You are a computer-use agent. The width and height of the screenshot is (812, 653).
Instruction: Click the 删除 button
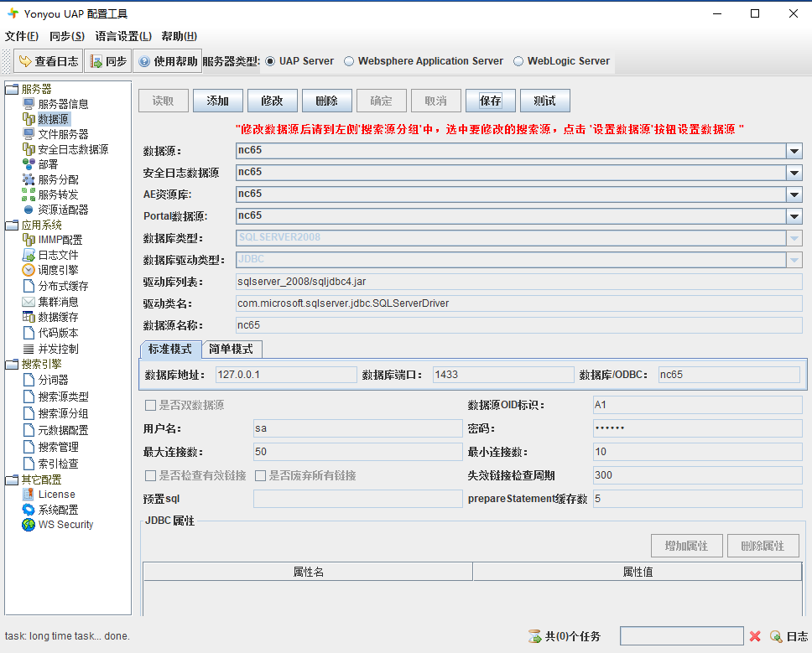pyautogui.click(x=327, y=101)
